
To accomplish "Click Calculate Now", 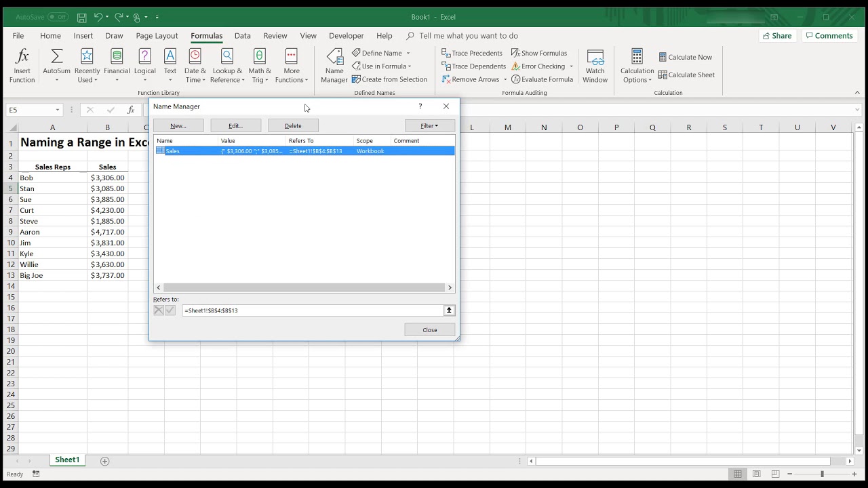I will [685, 57].
